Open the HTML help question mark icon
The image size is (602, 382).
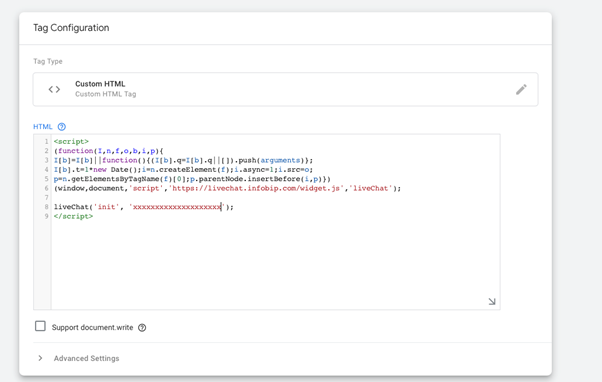coord(61,127)
